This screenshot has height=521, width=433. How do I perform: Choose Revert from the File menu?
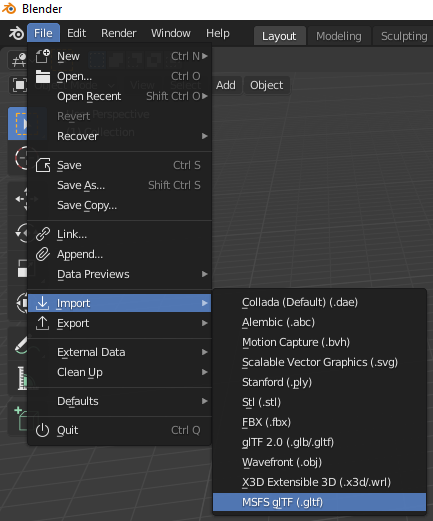(x=120, y=116)
